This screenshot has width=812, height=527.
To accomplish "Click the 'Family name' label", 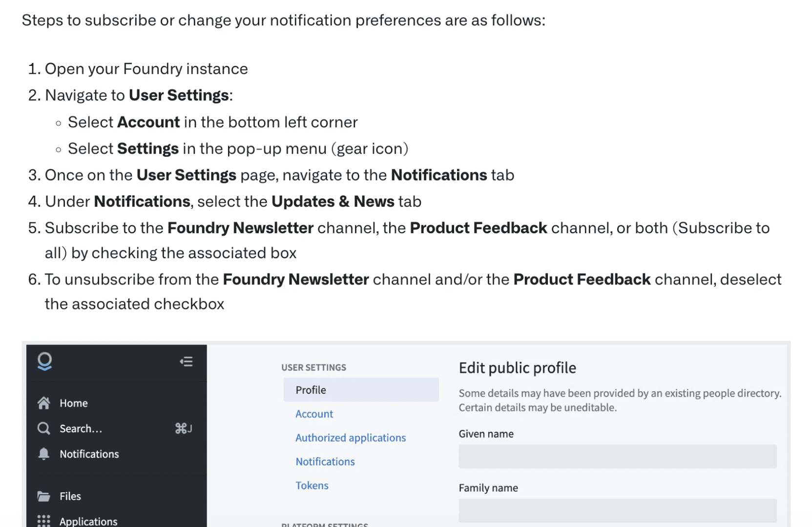I will (488, 488).
